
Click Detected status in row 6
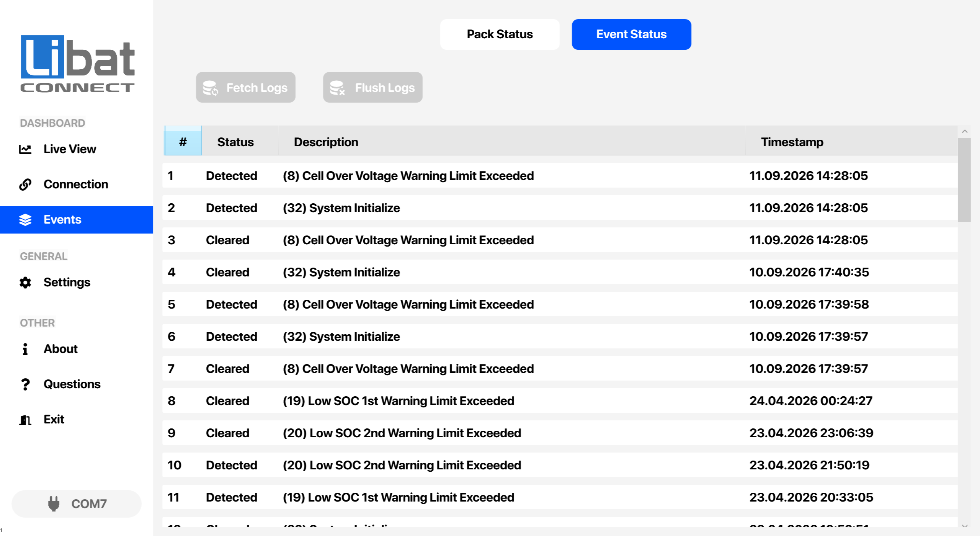pyautogui.click(x=231, y=337)
